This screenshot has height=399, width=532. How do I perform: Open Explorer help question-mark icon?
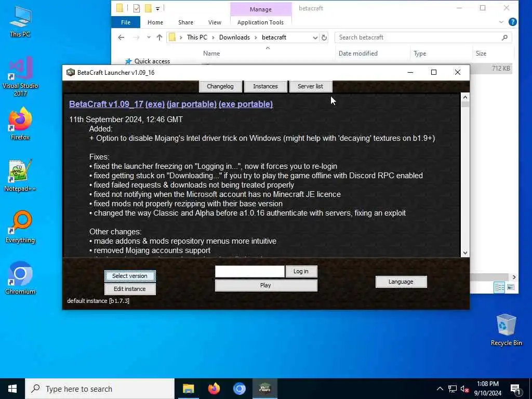(513, 22)
